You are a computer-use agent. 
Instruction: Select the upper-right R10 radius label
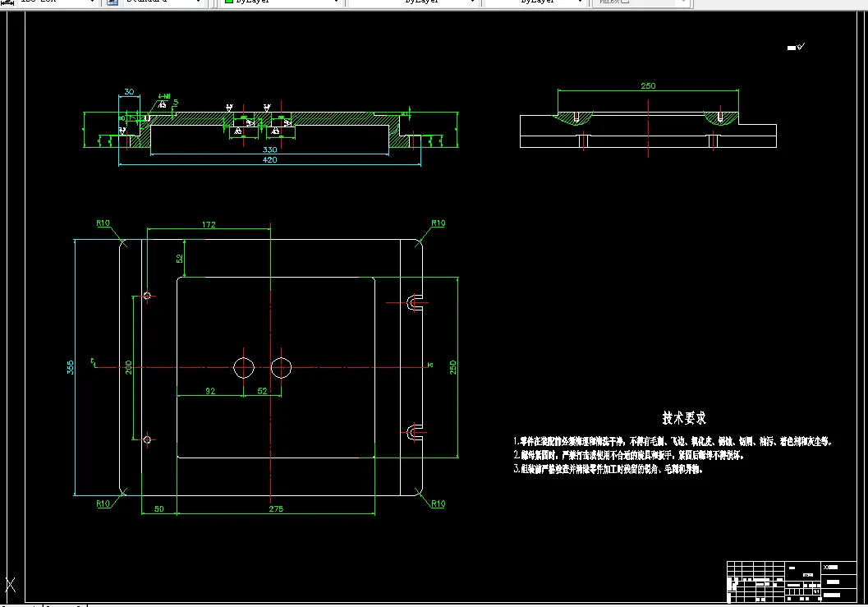[439, 223]
